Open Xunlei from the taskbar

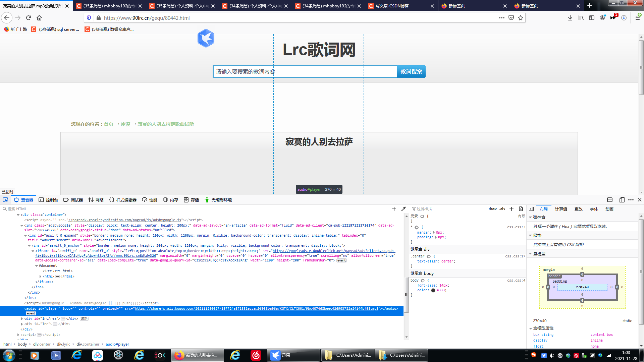293,355
